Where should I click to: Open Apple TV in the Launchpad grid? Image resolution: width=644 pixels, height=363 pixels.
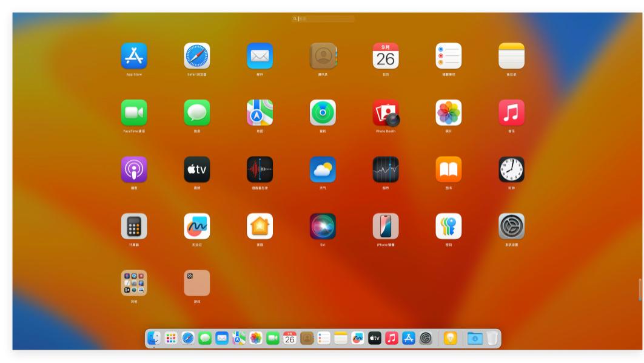tap(196, 169)
